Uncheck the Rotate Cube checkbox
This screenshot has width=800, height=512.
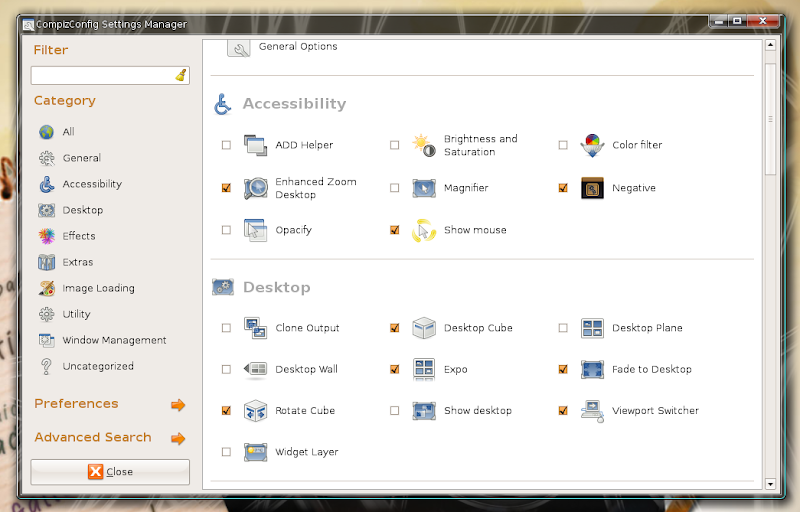pyautogui.click(x=226, y=411)
